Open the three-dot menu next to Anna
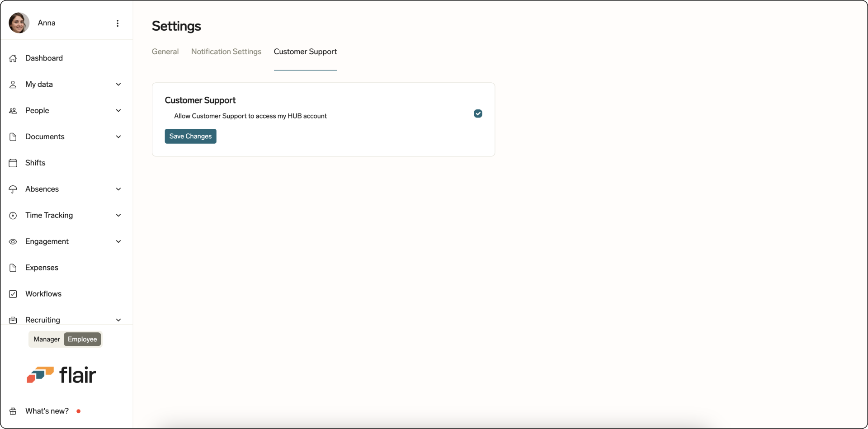This screenshot has height=429, width=868. point(118,23)
